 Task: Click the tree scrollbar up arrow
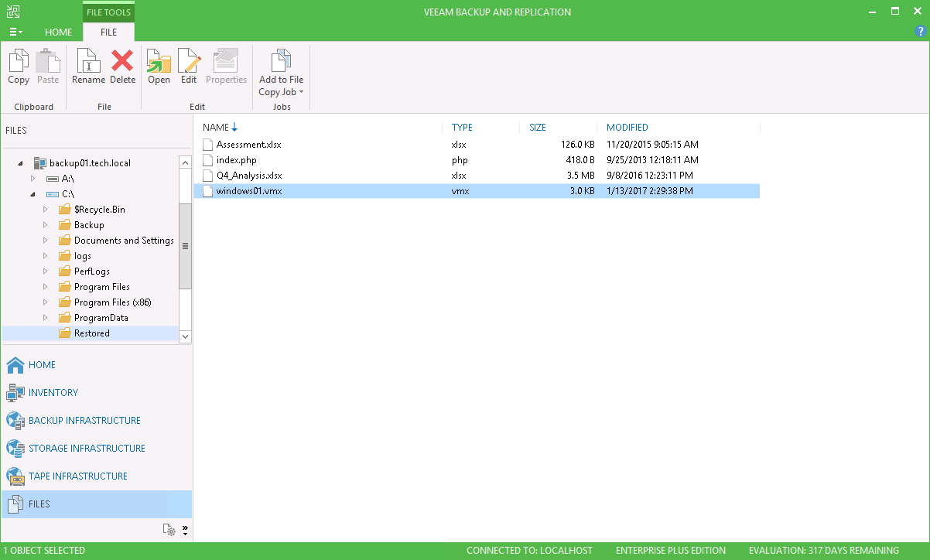pyautogui.click(x=185, y=162)
